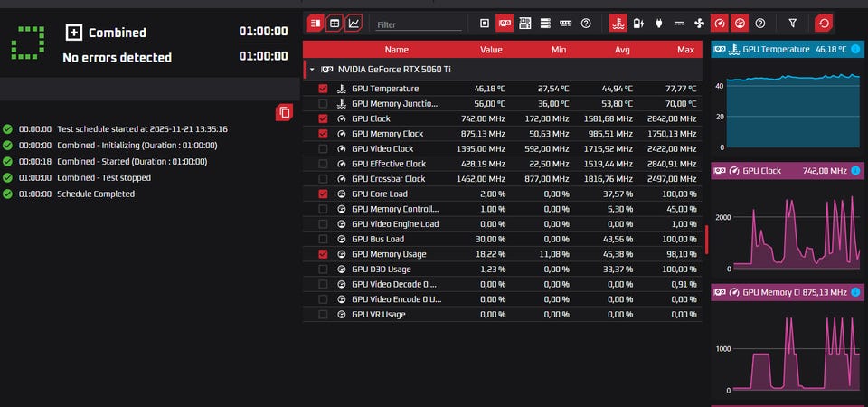
Task: Open info for GPU Memory Clock graph
Action: pos(855,292)
